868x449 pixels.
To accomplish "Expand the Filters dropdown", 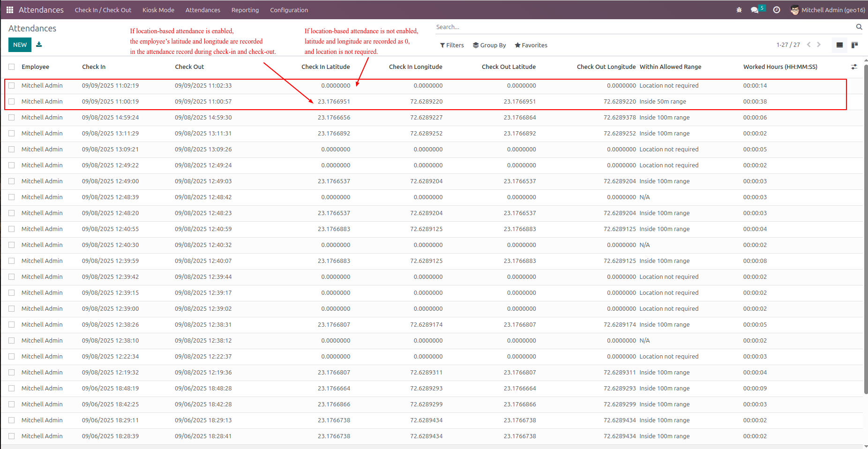I will pyautogui.click(x=452, y=45).
